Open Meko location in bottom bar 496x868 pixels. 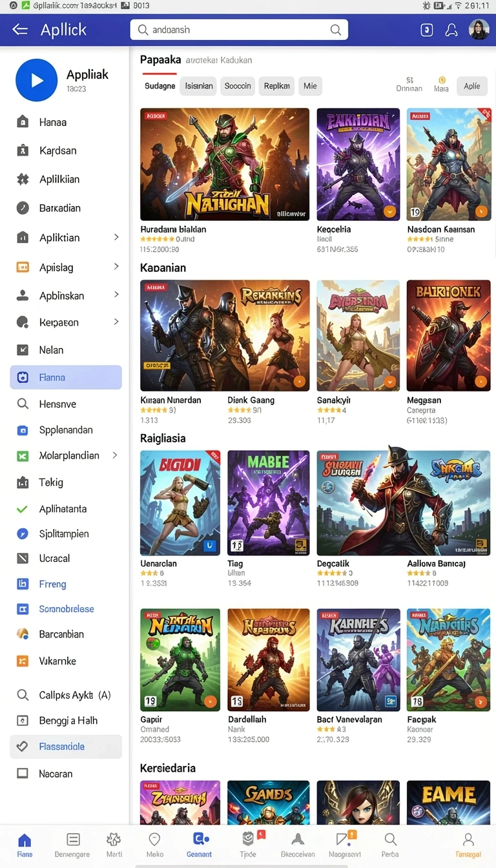[x=155, y=845]
